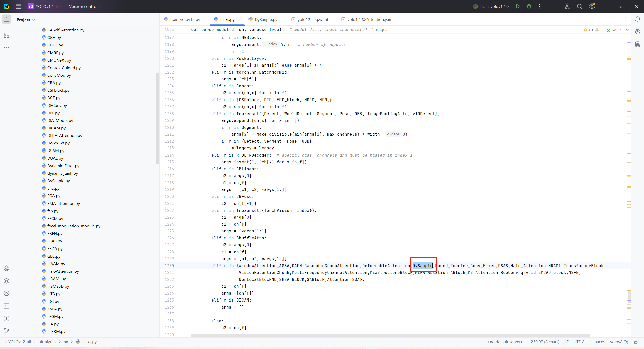The image size is (644, 349).
Task: Switch to yolo12-seg.yaml editor tab
Action: click(x=312, y=19)
